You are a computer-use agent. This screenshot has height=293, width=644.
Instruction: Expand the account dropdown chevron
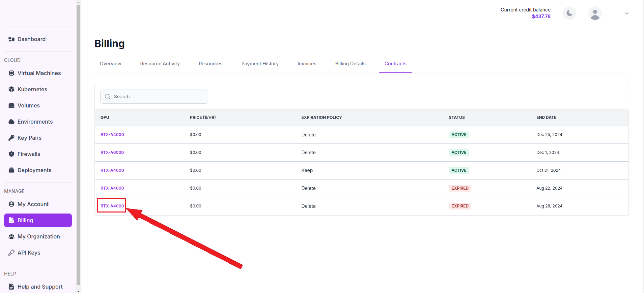[x=626, y=13]
